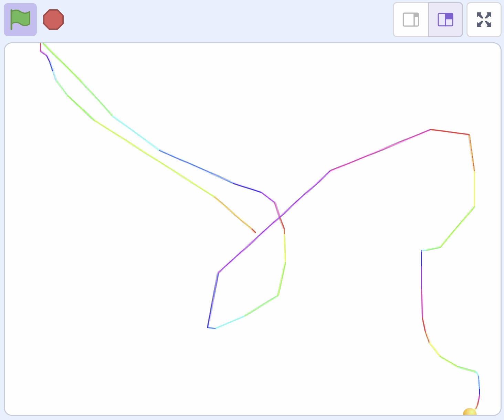Click the red tip of the orange line
Viewport: 504px width, 420px height.
point(254,232)
